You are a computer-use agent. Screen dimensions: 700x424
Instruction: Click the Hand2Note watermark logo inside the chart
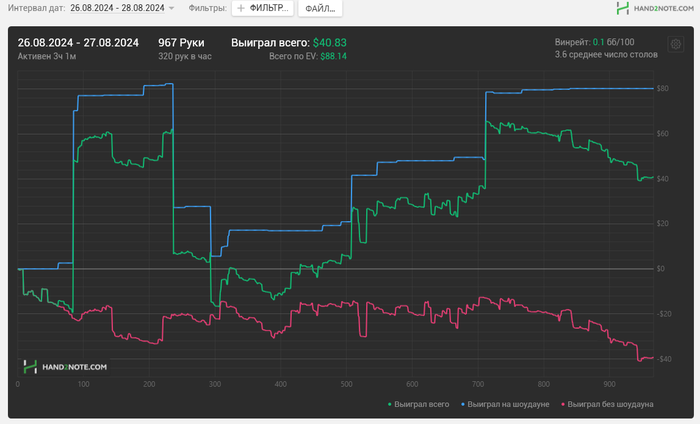tap(65, 367)
